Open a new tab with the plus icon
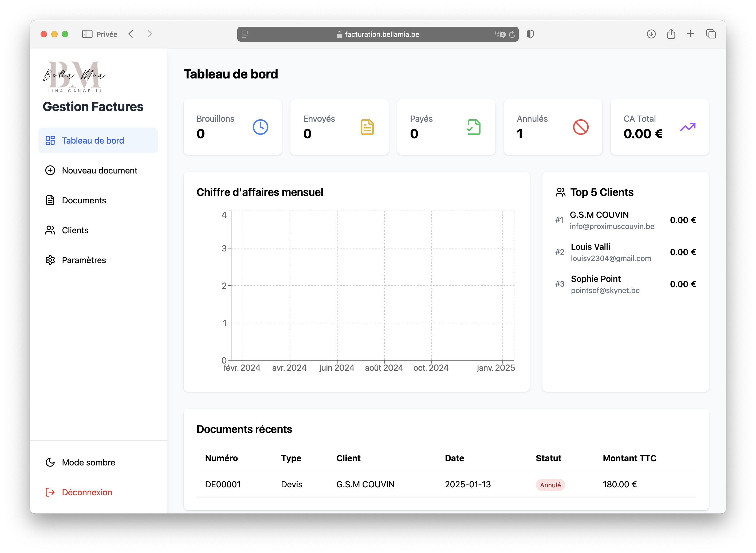This screenshot has width=756, height=553. [x=691, y=34]
